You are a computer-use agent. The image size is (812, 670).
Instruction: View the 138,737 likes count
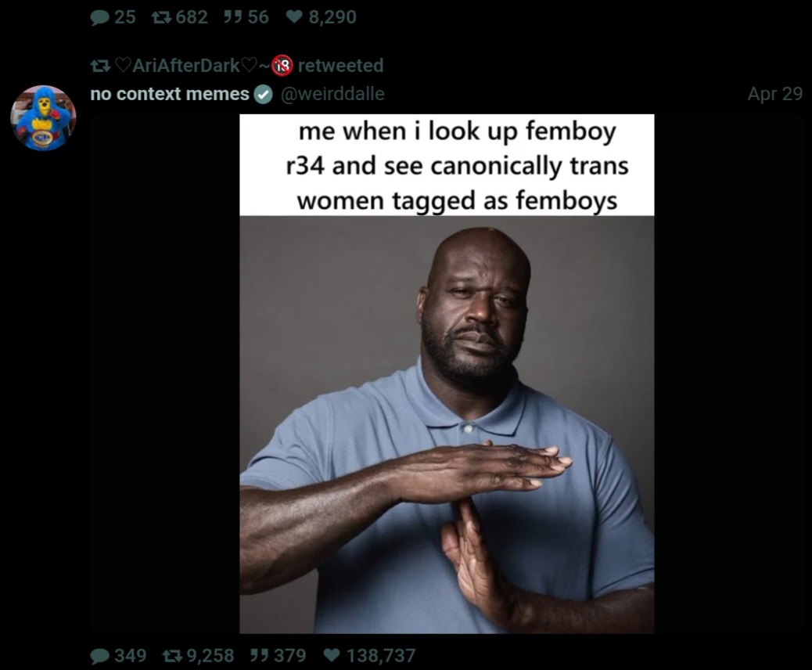click(x=381, y=655)
